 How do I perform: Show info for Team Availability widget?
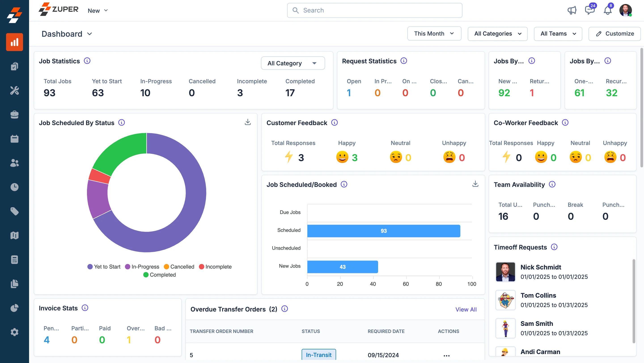click(553, 184)
